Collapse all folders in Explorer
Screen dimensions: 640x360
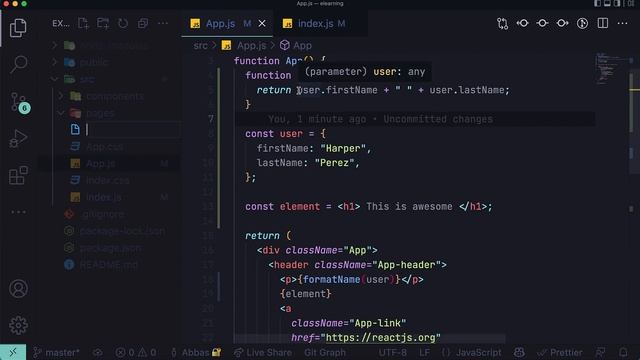click(x=143, y=23)
